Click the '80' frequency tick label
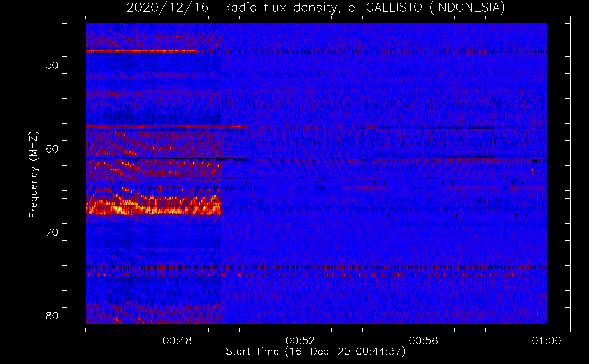 click(52, 316)
